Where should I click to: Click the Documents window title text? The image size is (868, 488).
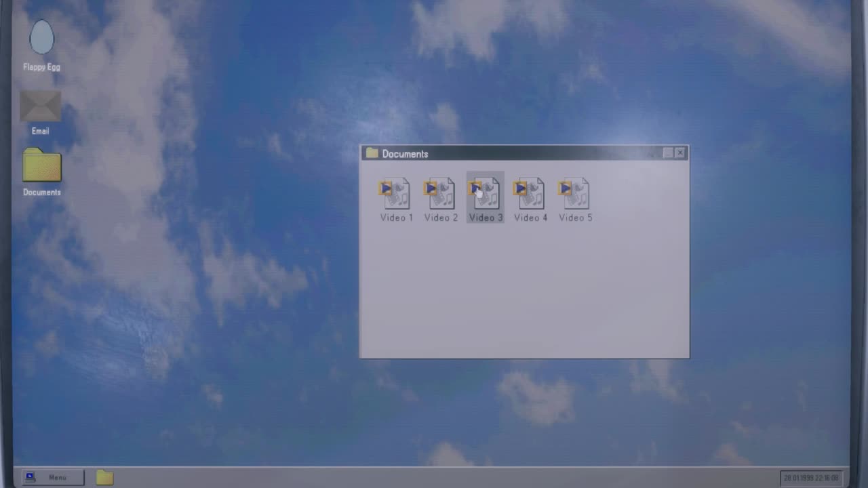405,154
